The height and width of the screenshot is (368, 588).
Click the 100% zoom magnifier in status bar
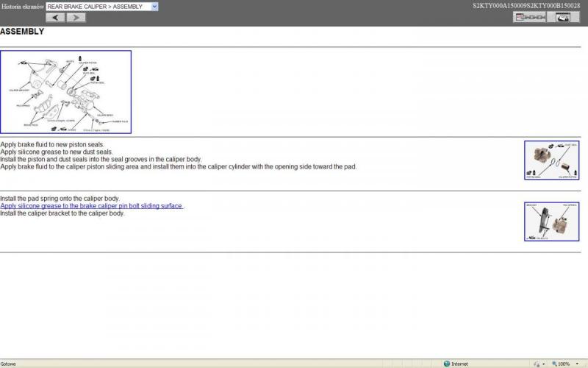coord(552,364)
